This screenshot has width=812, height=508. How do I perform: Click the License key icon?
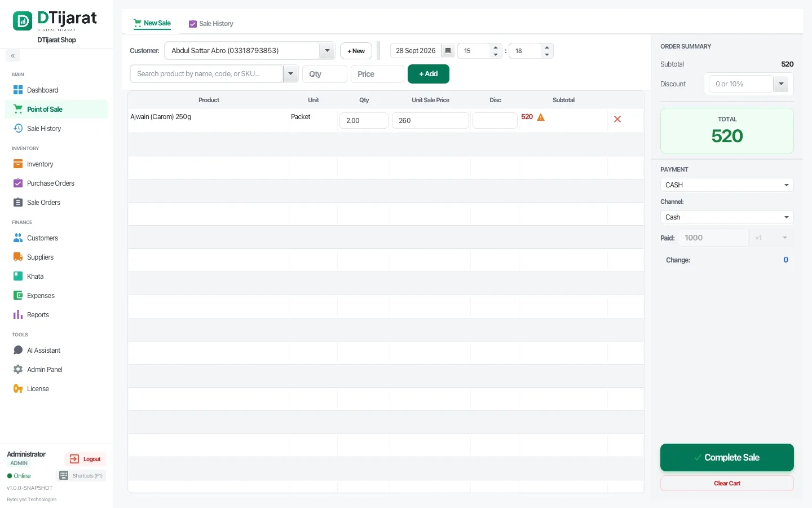pos(18,388)
